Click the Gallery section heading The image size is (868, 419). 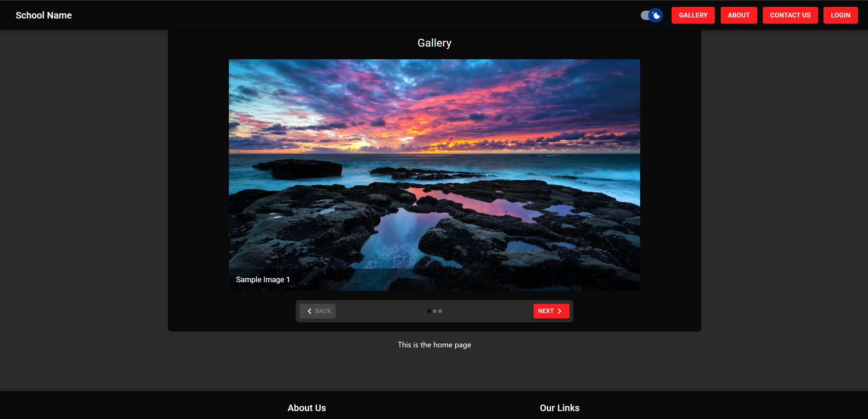434,43
